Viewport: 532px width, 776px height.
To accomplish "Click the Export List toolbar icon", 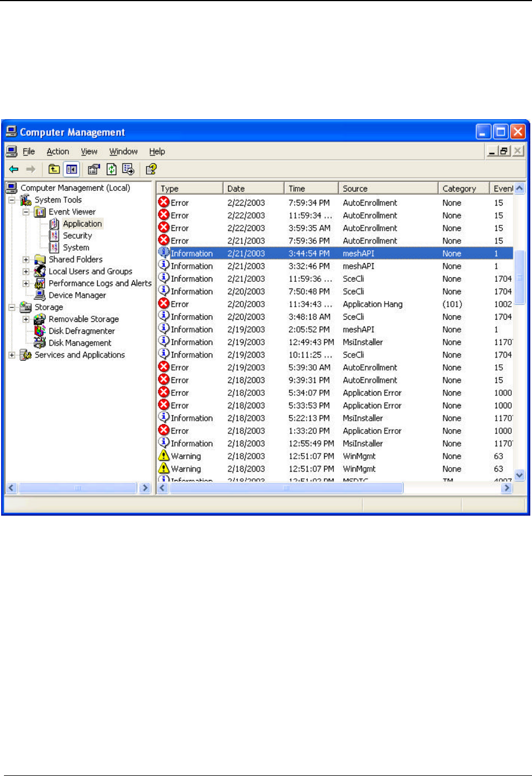I will (128, 169).
